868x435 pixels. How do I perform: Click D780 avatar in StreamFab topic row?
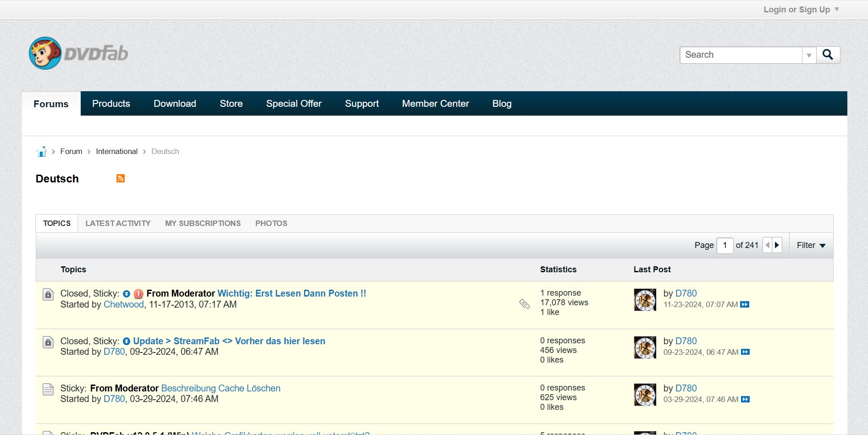[645, 347]
